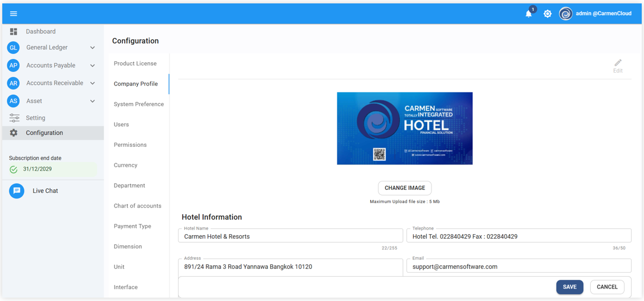Click the Edit pencil icon
The width and height of the screenshot is (644, 301).
click(x=618, y=63)
